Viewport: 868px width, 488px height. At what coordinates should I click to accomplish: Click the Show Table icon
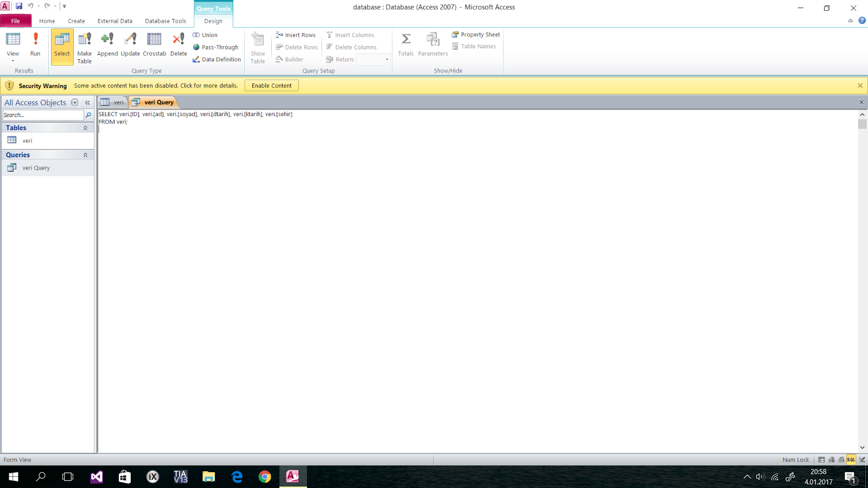pos(258,48)
